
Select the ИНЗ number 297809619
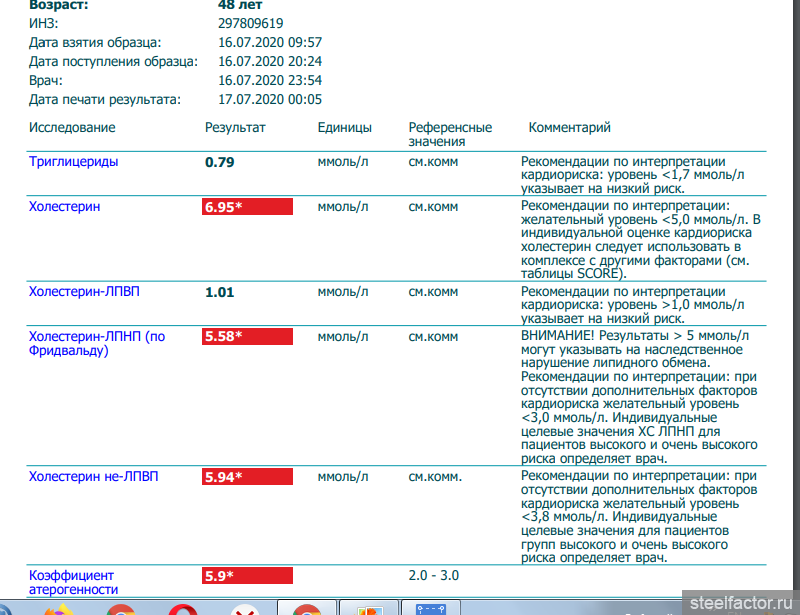point(250,23)
